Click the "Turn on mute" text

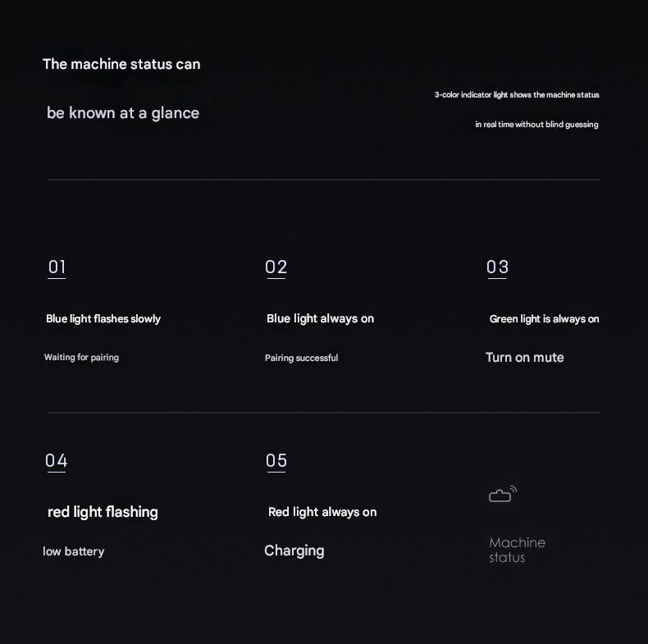(524, 357)
